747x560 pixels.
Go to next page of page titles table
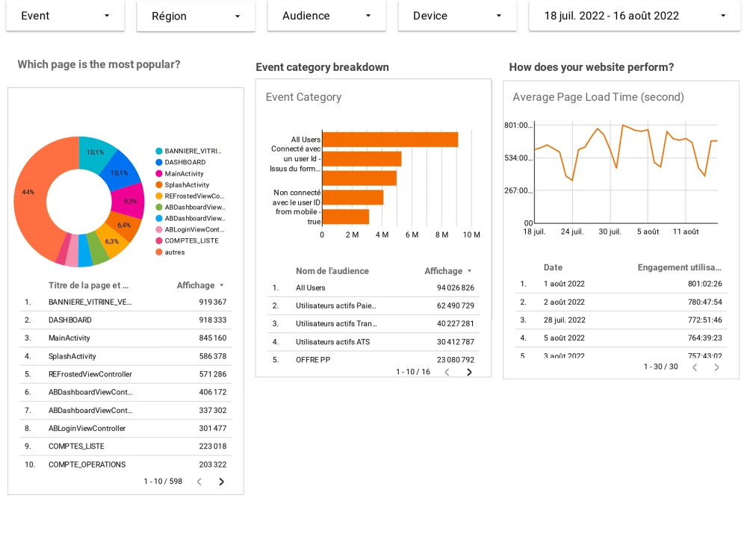tap(221, 482)
